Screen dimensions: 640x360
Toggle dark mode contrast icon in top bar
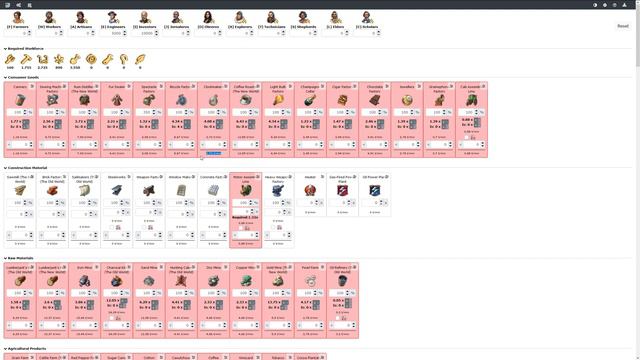click(x=595, y=5)
